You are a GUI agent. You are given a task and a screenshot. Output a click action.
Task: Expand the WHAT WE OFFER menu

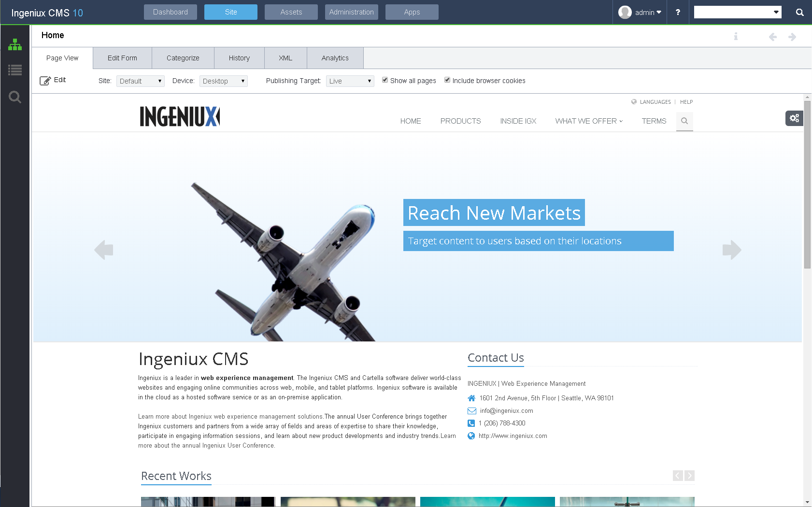tap(588, 121)
